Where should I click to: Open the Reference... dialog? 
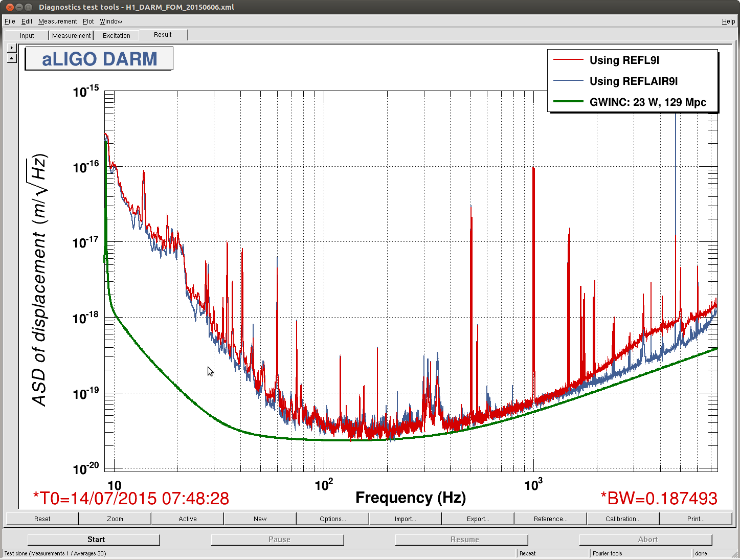click(551, 519)
